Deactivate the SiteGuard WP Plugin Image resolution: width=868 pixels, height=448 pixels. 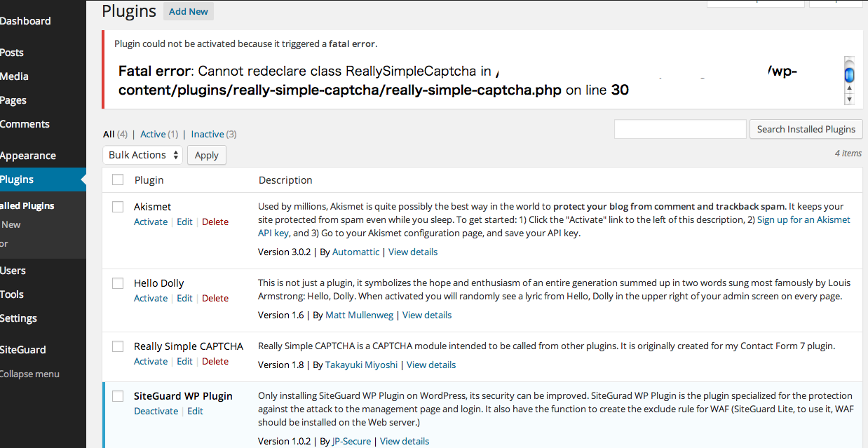[156, 411]
